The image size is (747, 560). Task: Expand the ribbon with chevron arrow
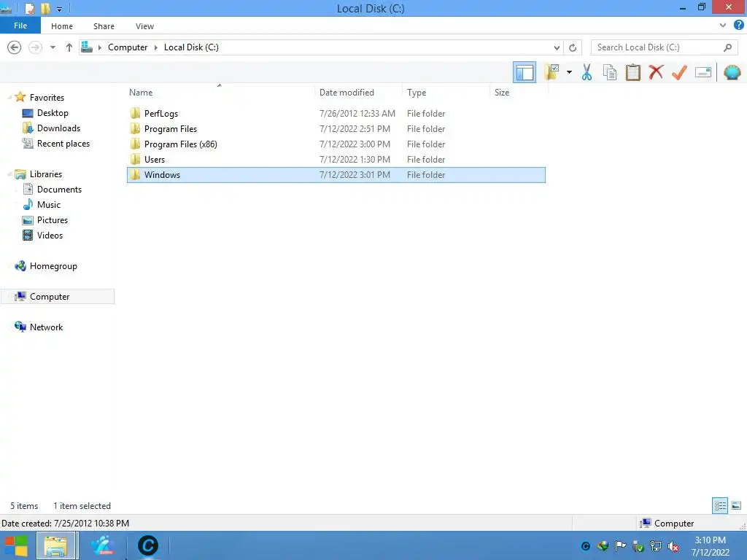coord(723,26)
